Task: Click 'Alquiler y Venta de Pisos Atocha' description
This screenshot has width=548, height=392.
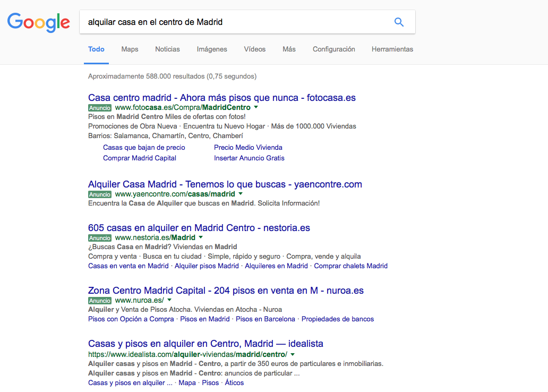Action: (x=185, y=310)
